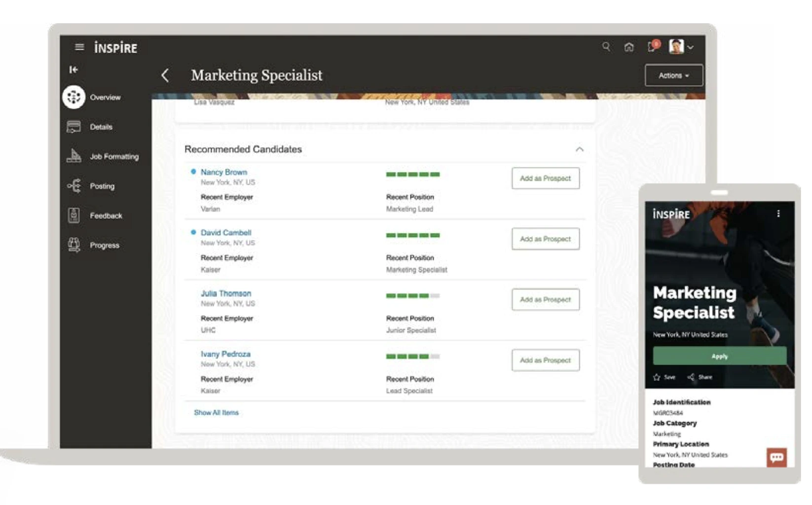812x505 pixels.
Task: Open chat bubble icon on mobile preview
Action: pyautogui.click(x=776, y=457)
